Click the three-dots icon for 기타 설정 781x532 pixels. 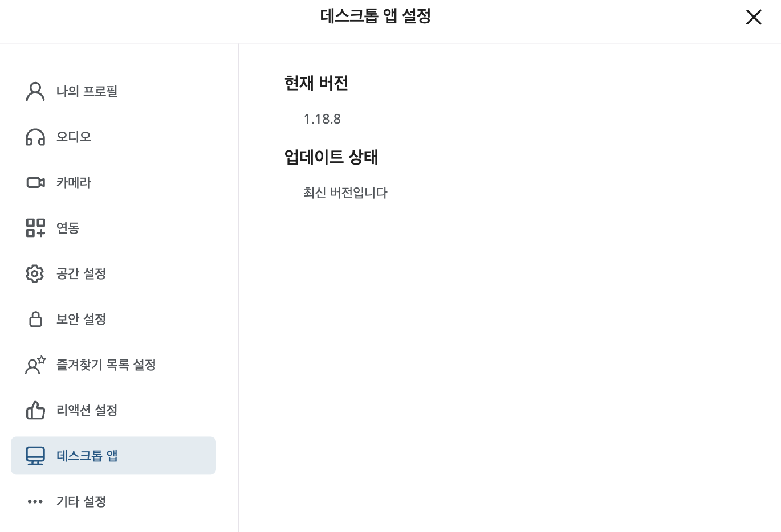pyautogui.click(x=35, y=501)
